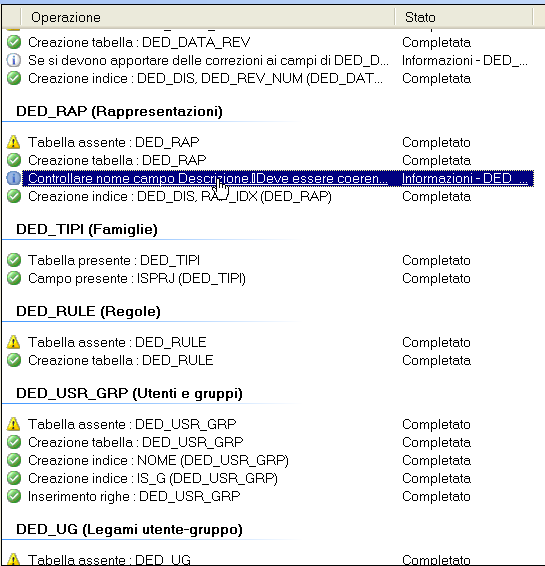The width and height of the screenshot is (545, 566).
Task: Select the DED_USR_GRP (Utenti e gruppi) group header
Action: pyautogui.click(x=129, y=393)
